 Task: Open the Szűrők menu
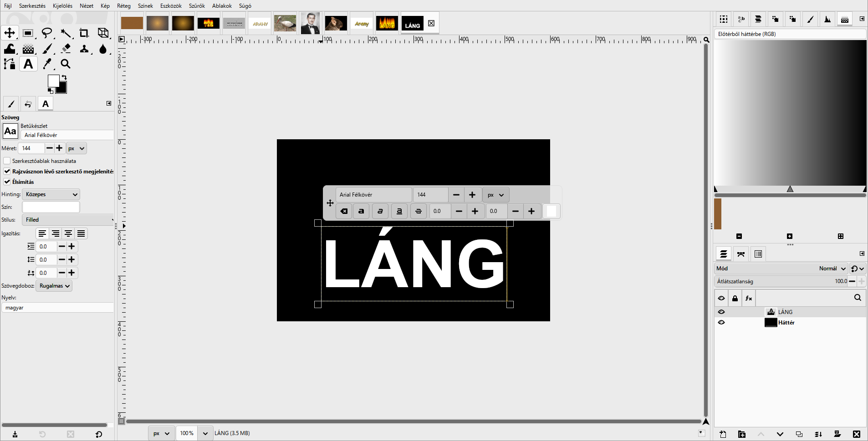[x=197, y=6]
